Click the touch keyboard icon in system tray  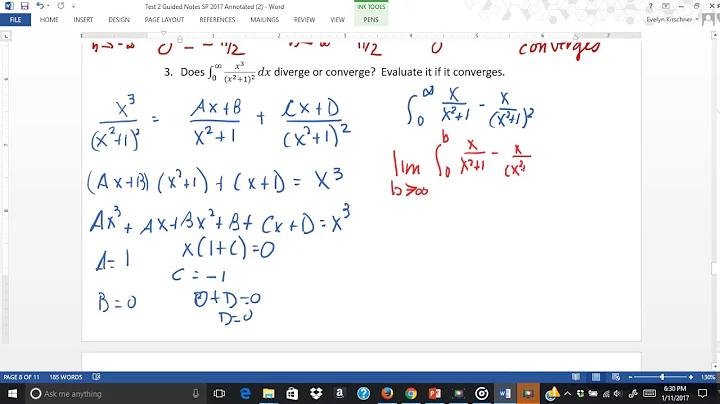click(649, 393)
